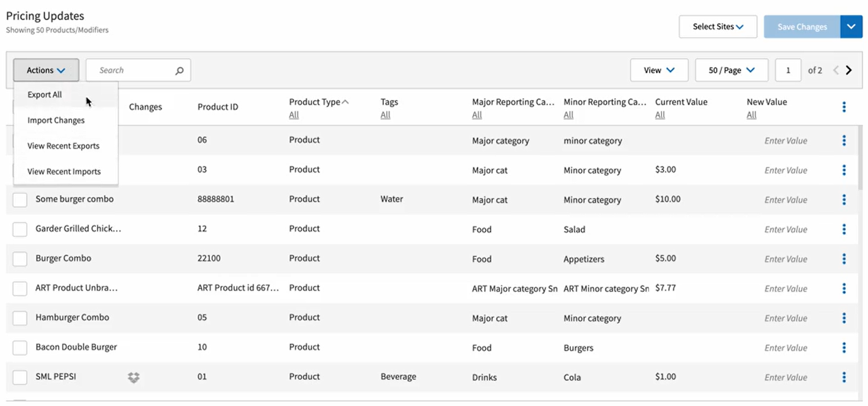Open row actions for Bacon Double Burger
868x406 pixels.
[844, 347]
